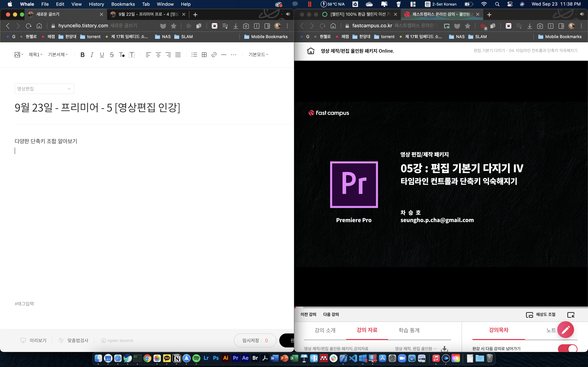Insert a bulleted list
The image size is (588, 367).
tap(194, 55)
